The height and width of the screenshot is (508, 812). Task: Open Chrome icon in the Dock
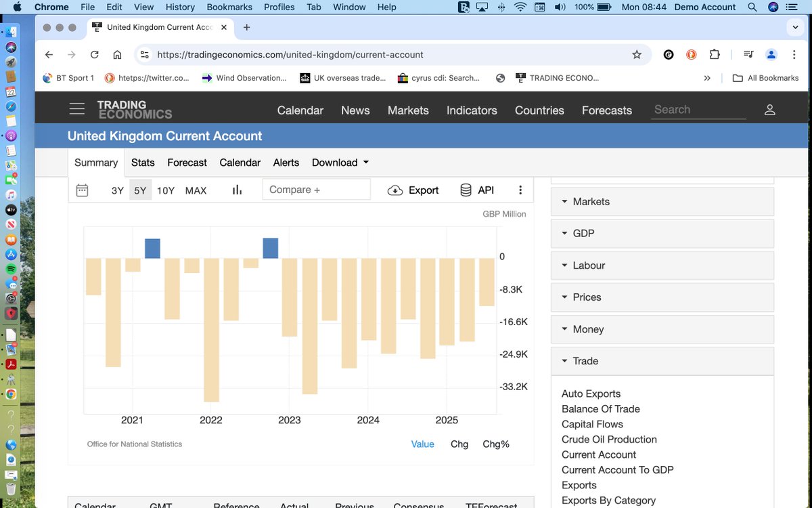click(11, 394)
